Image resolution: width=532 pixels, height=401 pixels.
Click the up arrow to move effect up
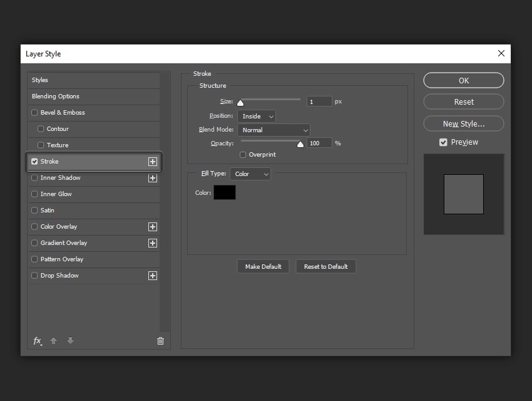[x=54, y=341]
